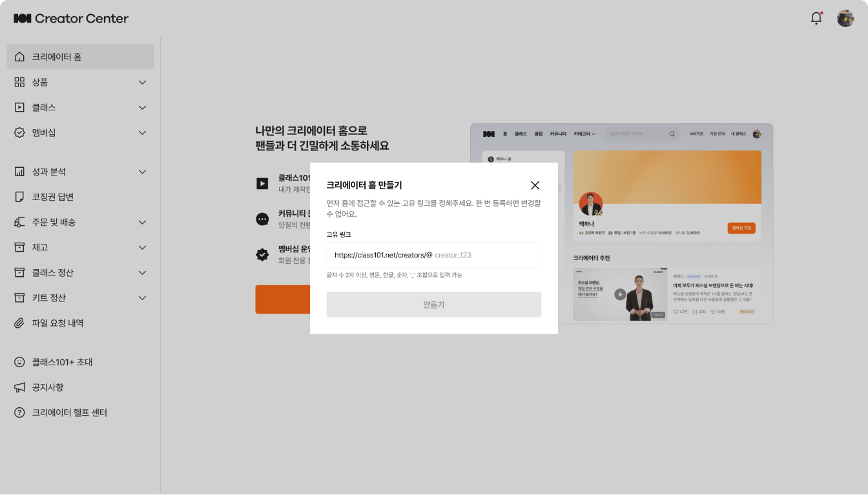
Task: Expand the sidebar 멤버십 chevron
Action: point(143,132)
